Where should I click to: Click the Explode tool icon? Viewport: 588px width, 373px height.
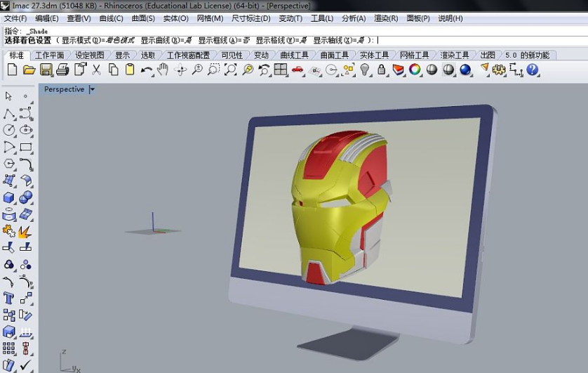pos(25,231)
